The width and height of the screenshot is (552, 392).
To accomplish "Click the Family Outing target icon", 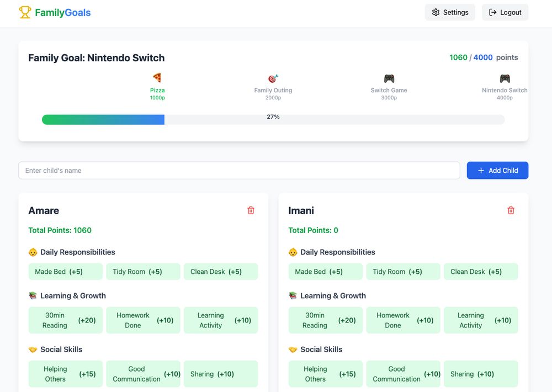I will (273, 78).
